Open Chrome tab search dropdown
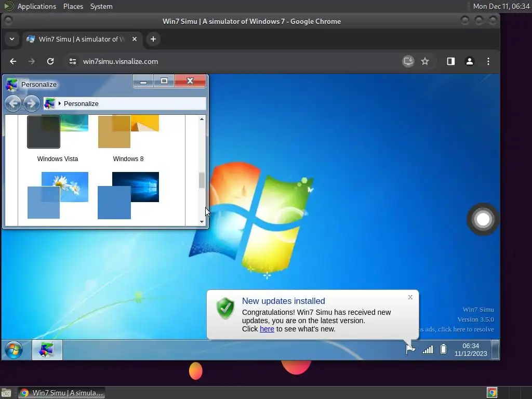The height and width of the screenshot is (399, 532). 12,39
